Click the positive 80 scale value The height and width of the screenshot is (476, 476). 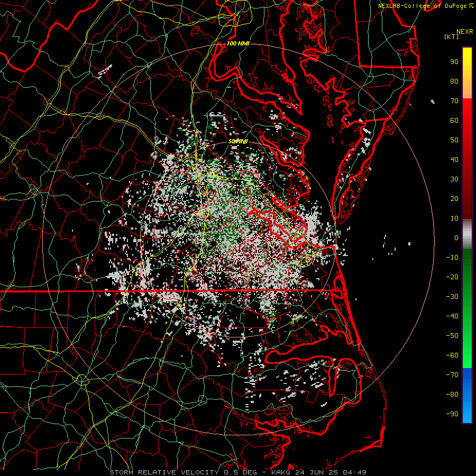pyautogui.click(x=454, y=81)
